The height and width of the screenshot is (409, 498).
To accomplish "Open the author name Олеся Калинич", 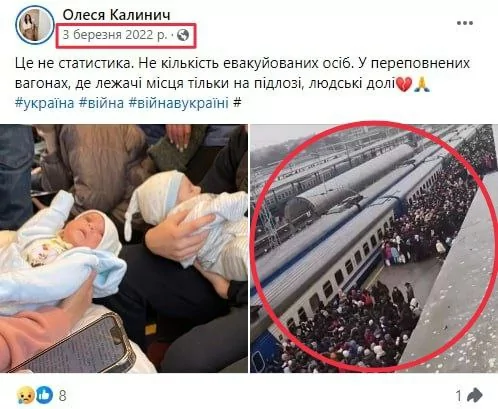I will click(117, 15).
